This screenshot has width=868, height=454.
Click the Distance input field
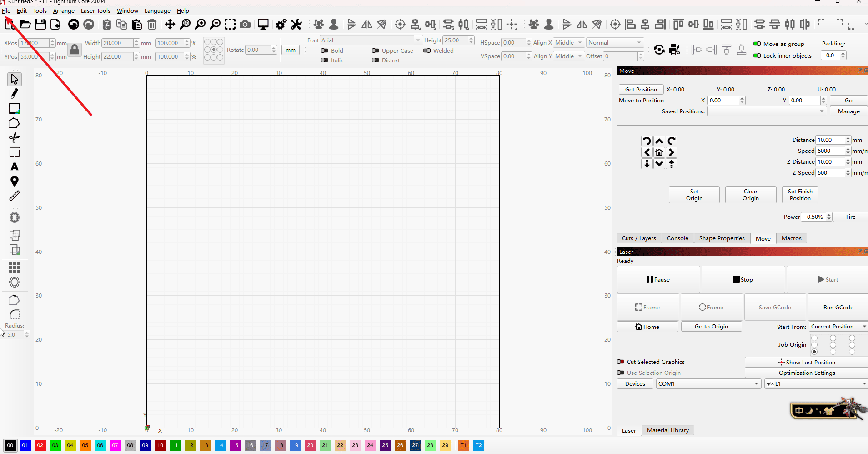tap(830, 140)
